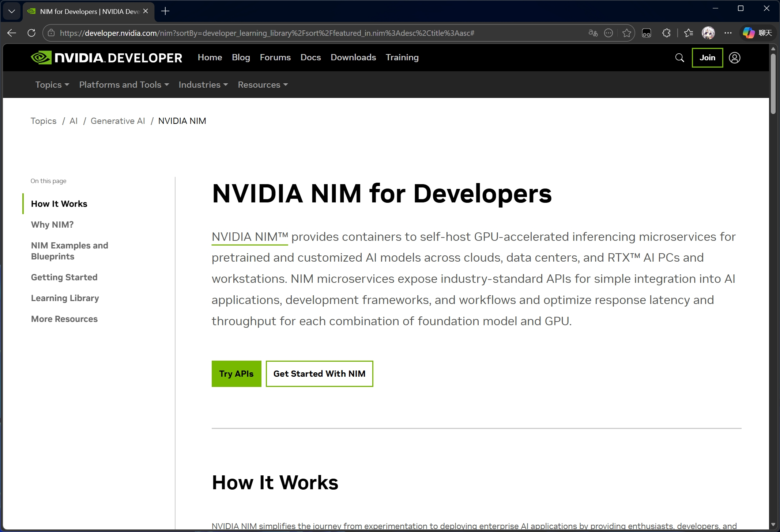Expand the Topics dropdown menu

click(52, 85)
